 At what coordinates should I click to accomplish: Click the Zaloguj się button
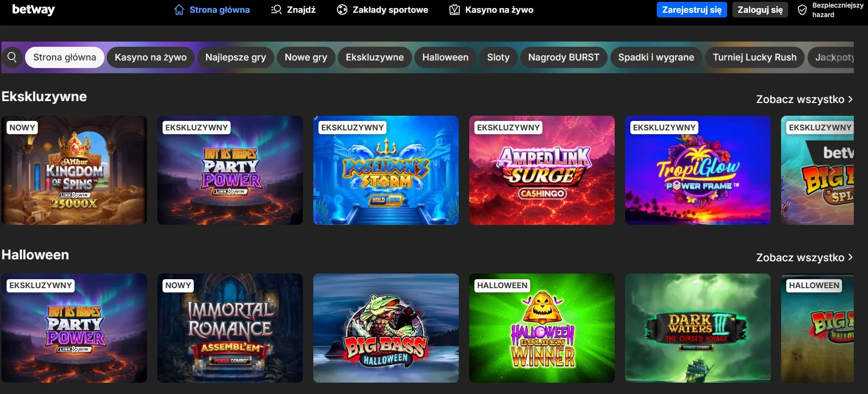(760, 9)
